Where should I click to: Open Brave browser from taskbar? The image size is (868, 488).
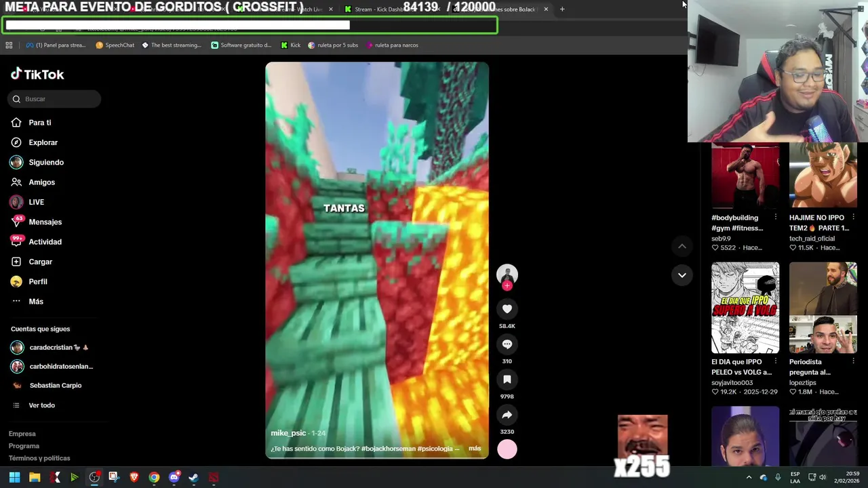[x=134, y=477]
